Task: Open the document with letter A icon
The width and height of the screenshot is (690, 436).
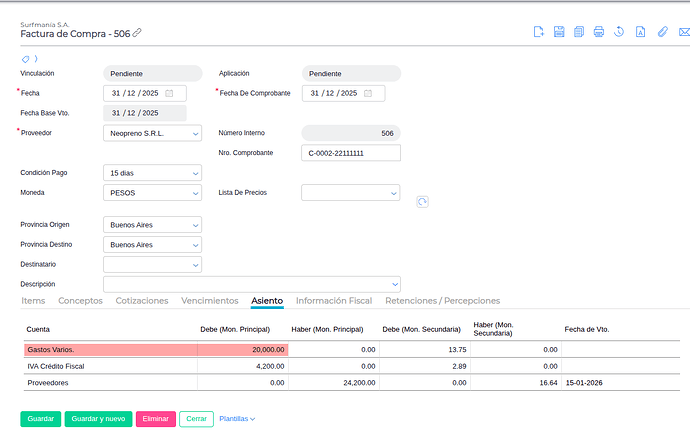Action: (640, 32)
